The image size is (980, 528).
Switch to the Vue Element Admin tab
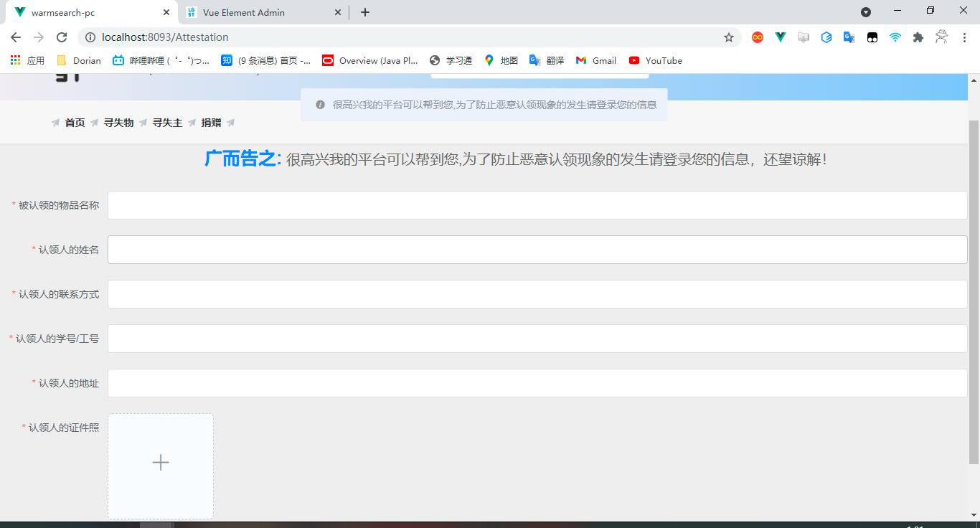263,12
